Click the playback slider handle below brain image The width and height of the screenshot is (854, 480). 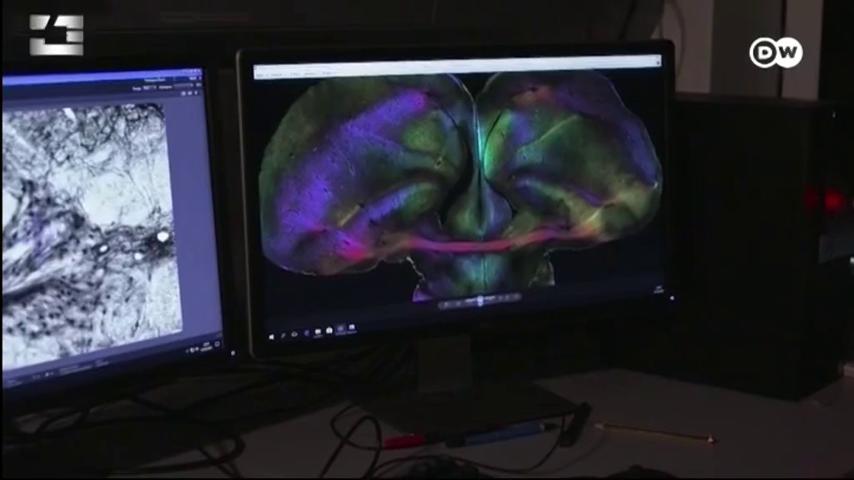(480, 300)
